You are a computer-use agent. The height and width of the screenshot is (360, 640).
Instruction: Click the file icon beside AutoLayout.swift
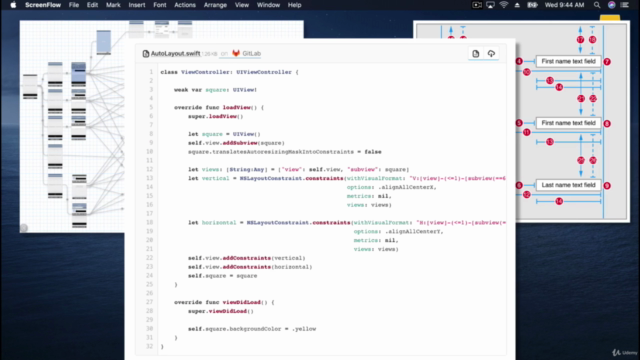146,53
